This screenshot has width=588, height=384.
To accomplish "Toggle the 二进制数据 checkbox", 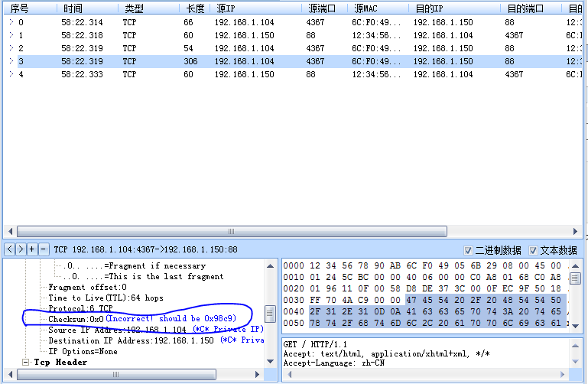I will (x=468, y=250).
